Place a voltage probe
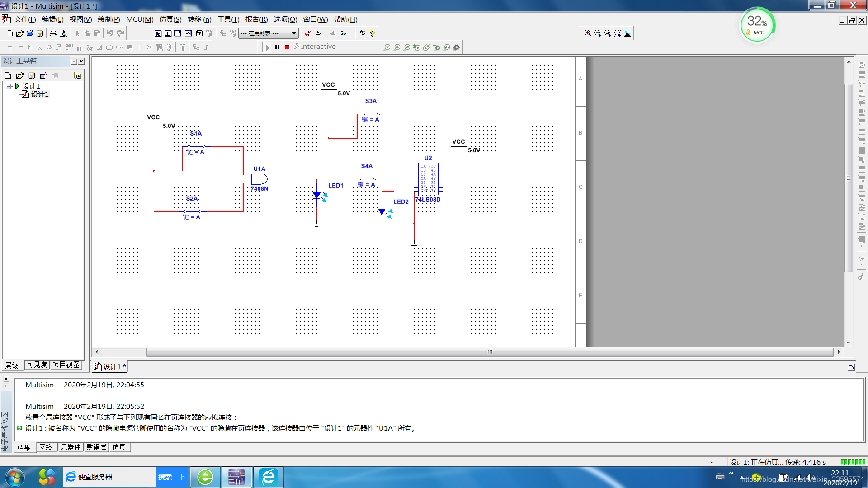The height and width of the screenshot is (488, 868). 387,47
